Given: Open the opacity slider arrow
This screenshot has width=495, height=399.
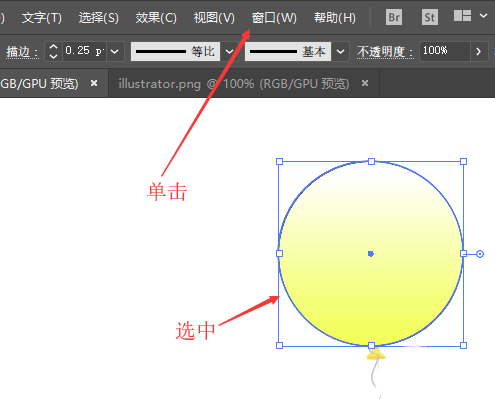Looking at the screenshot, I should click(x=479, y=51).
